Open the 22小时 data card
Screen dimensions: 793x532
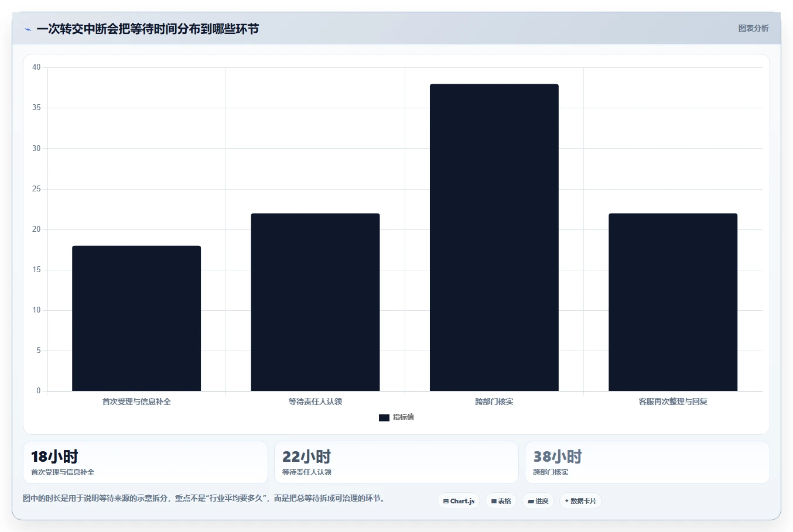pos(396,462)
